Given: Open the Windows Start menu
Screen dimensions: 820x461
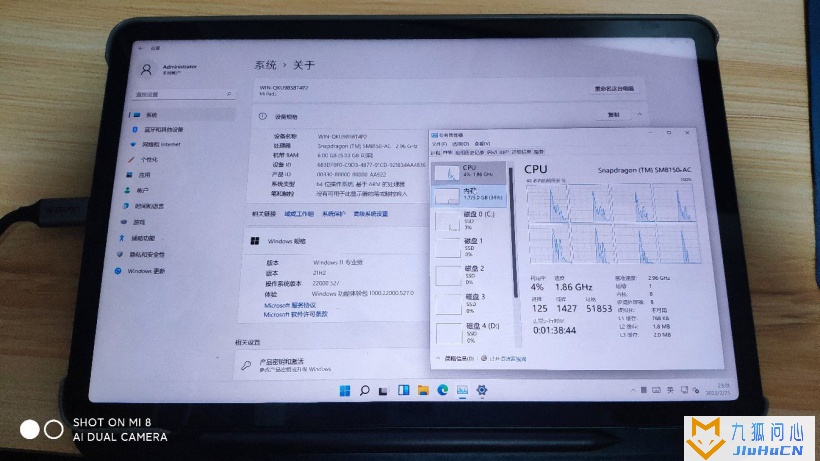Looking at the screenshot, I should [x=345, y=390].
